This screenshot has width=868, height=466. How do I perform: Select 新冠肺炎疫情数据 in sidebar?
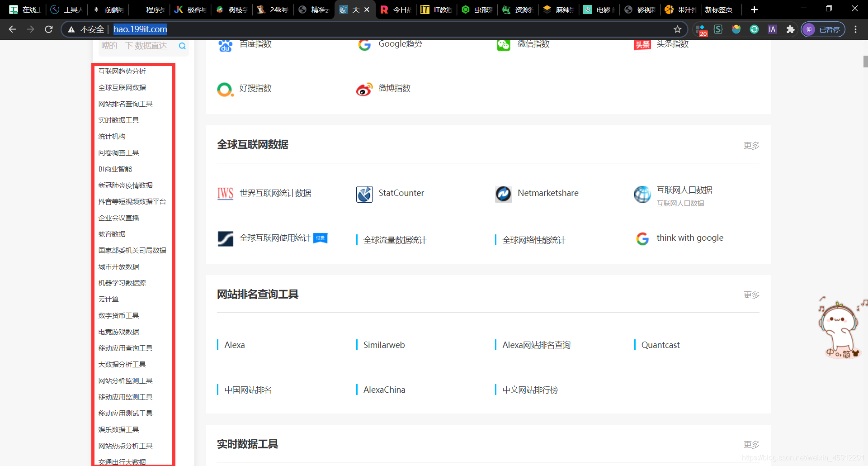pyautogui.click(x=125, y=185)
